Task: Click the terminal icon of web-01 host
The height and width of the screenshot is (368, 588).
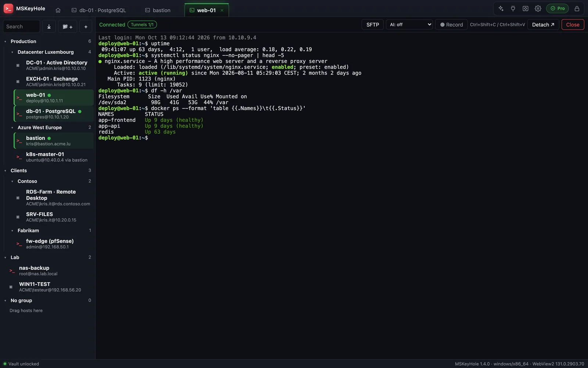Action: 19,98
